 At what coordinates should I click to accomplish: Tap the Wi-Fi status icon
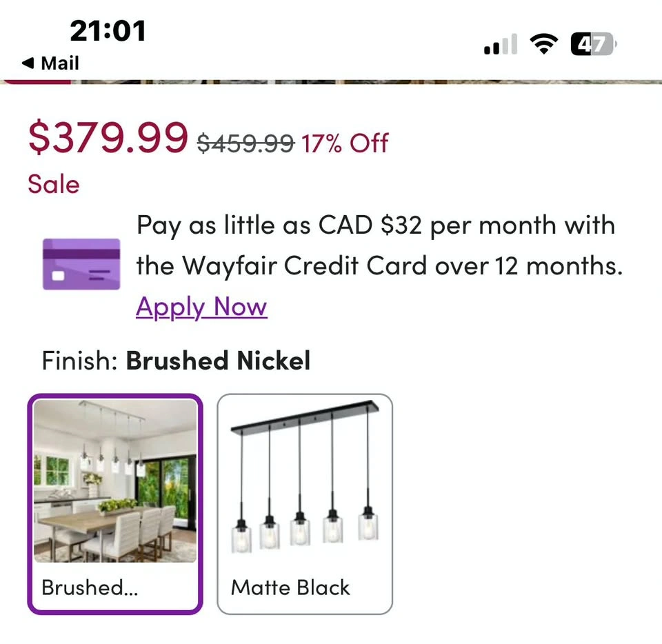pos(543,45)
